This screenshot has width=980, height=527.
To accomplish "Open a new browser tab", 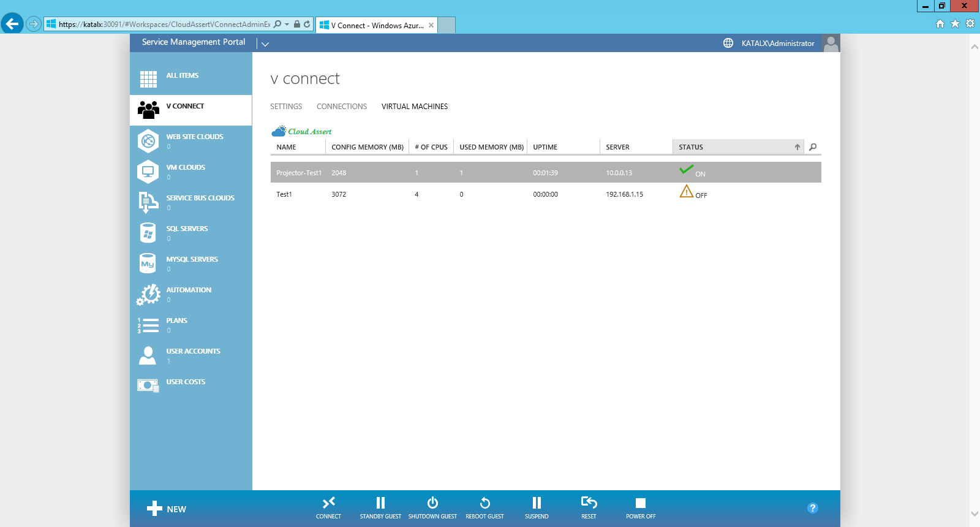I will tap(447, 25).
